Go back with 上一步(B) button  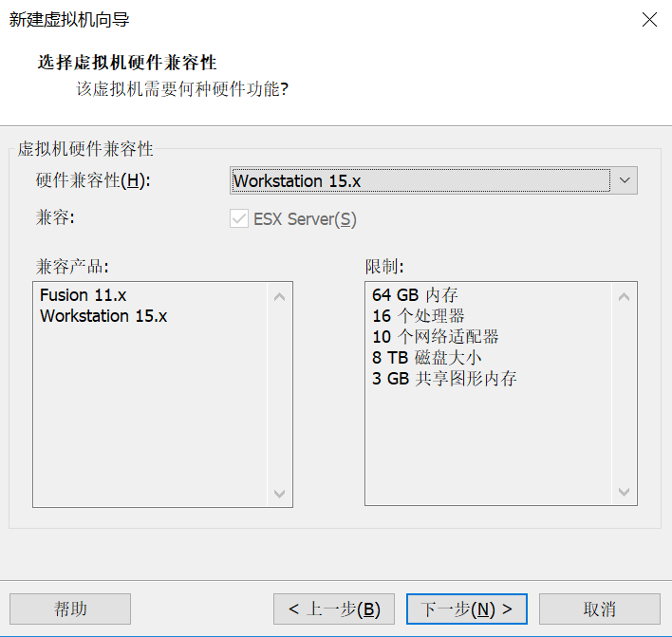pos(334,609)
